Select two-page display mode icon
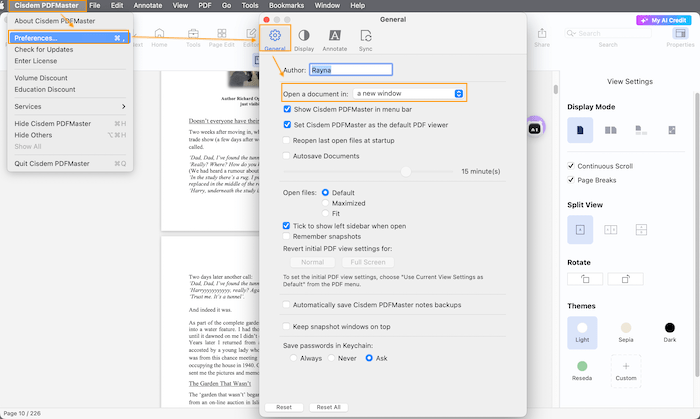 (x=610, y=130)
